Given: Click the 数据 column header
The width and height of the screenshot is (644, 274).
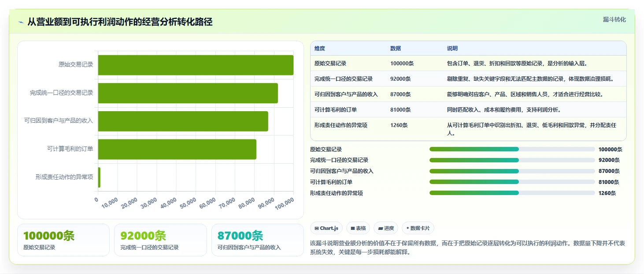Looking at the screenshot, I should (x=396, y=49).
